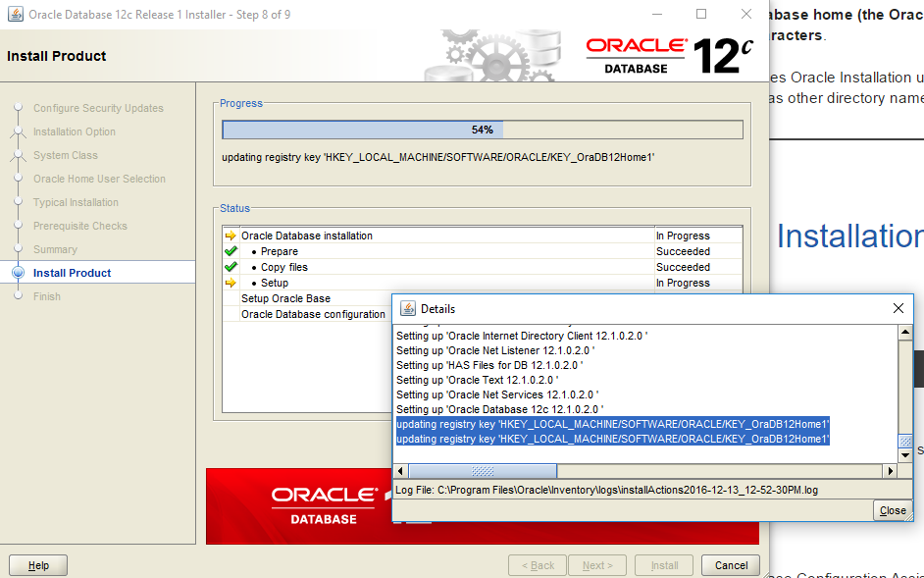Open Help for the installer
Image resolution: width=924 pixels, height=578 pixels.
[38, 565]
